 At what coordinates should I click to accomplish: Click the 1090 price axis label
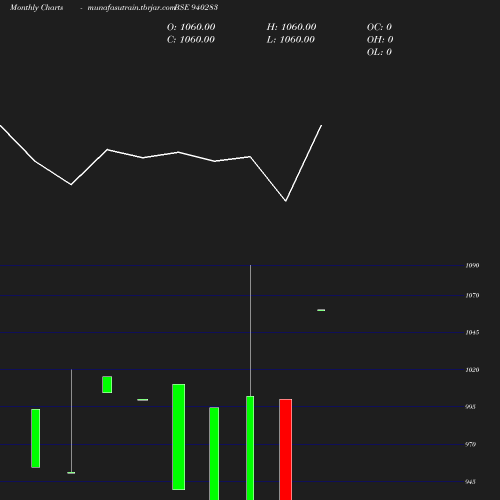pyautogui.click(x=472, y=265)
